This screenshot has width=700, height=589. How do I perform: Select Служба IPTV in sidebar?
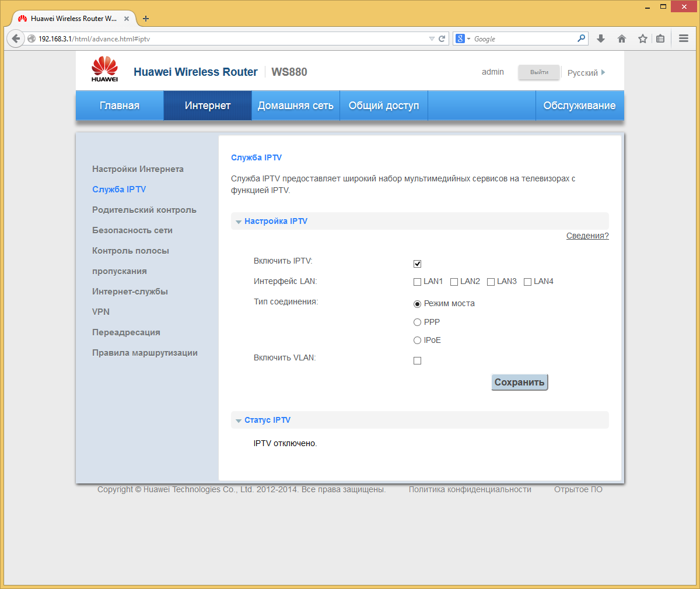click(x=119, y=190)
